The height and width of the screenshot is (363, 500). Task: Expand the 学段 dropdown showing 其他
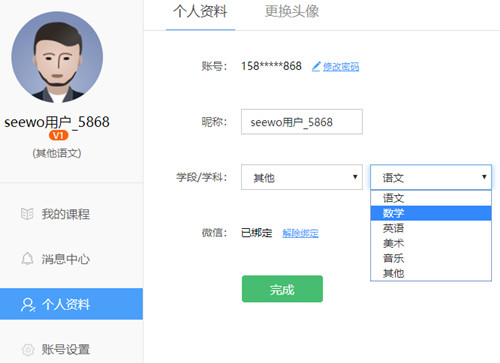coord(302,177)
